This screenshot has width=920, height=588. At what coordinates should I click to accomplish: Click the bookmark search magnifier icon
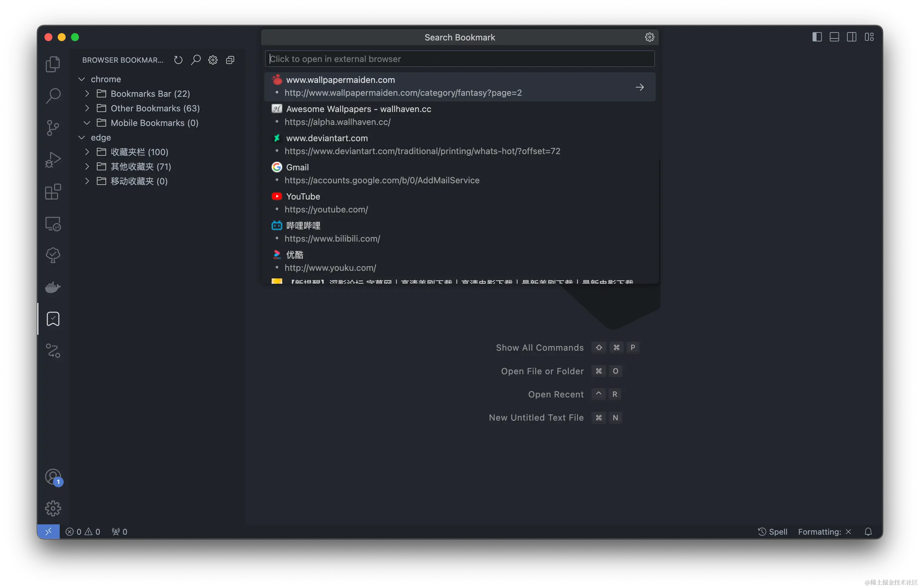point(196,60)
